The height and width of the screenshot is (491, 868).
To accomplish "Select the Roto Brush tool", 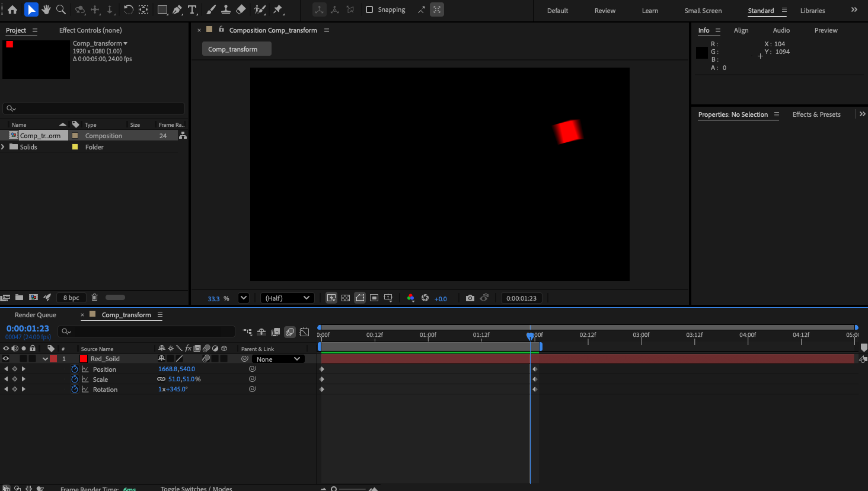I will tap(260, 9).
